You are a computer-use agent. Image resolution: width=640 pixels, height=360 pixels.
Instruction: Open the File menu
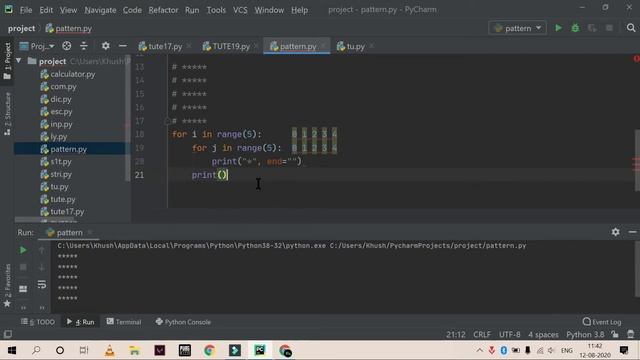tap(26, 10)
